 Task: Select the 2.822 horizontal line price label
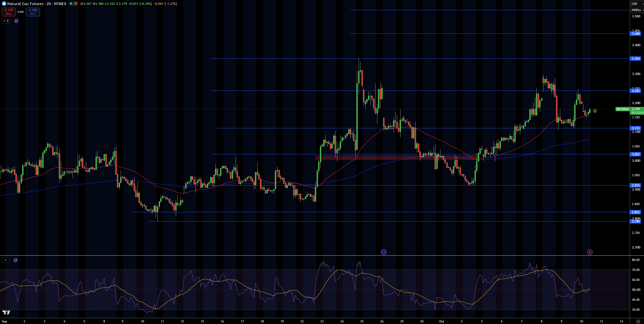636,212
